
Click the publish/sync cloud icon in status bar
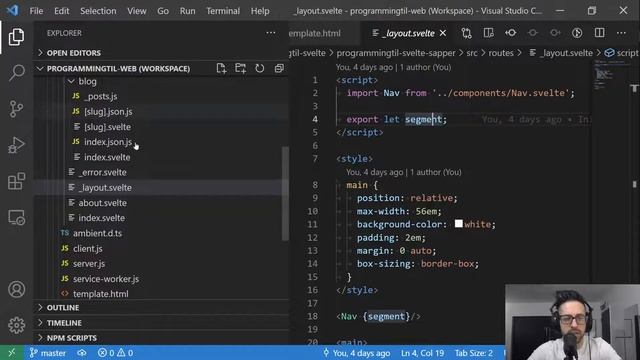[x=82, y=353]
